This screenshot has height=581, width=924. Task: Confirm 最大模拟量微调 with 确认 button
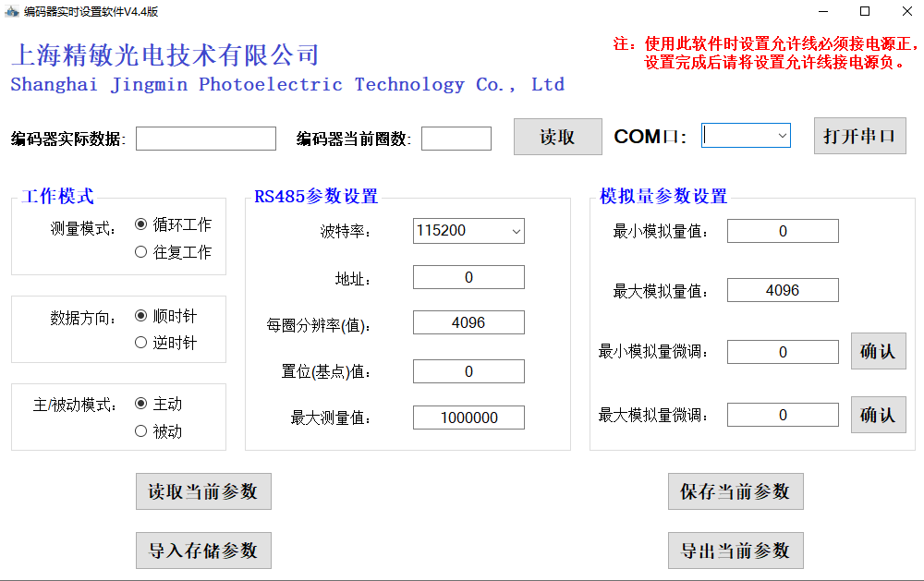click(878, 415)
